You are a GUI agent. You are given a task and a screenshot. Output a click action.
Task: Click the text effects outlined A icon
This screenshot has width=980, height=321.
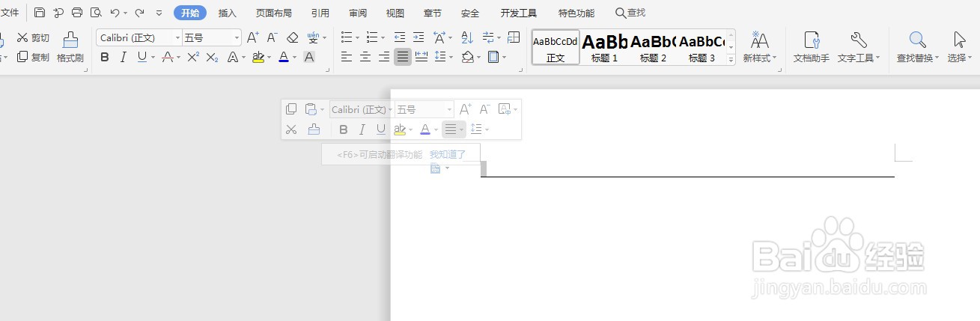(x=233, y=57)
